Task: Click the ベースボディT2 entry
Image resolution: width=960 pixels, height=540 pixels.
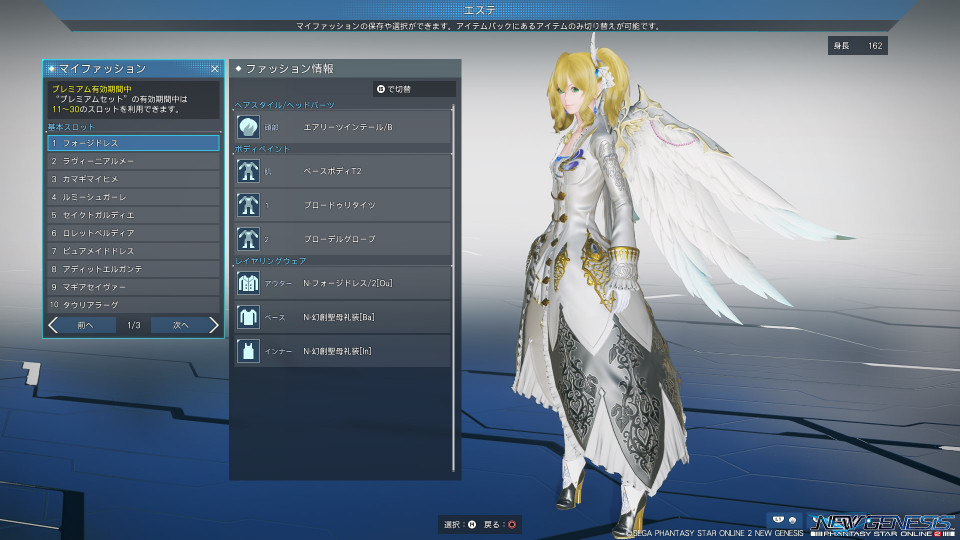Action: click(343, 171)
